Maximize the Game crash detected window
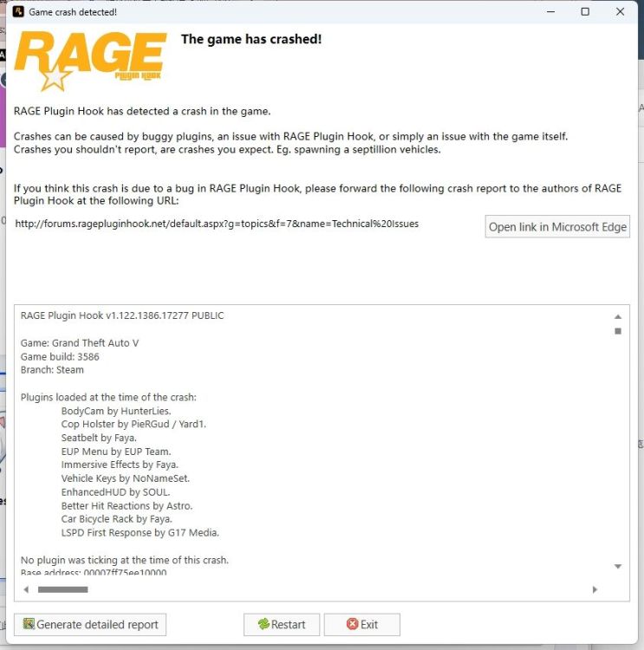Viewport: 644px width, 650px height. coord(585,12)
